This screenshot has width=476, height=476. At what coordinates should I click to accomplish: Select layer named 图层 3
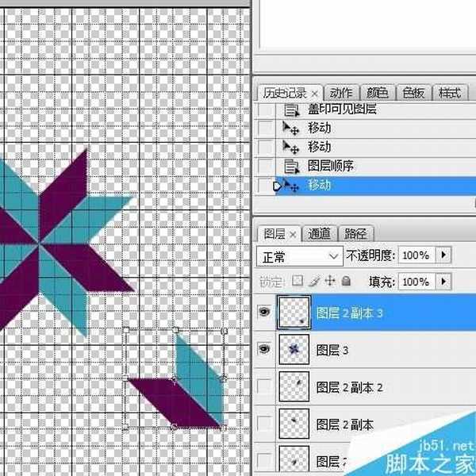pos(332,351)
